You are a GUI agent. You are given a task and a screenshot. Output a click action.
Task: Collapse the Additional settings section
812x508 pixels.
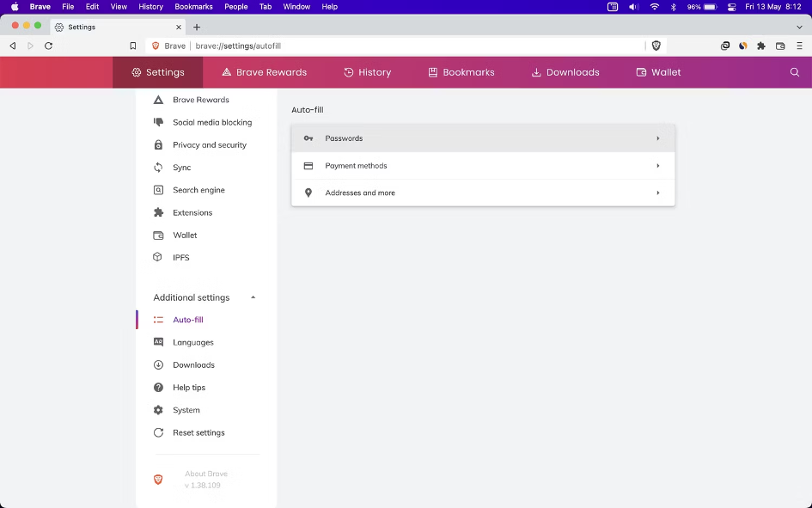[253, 297]
